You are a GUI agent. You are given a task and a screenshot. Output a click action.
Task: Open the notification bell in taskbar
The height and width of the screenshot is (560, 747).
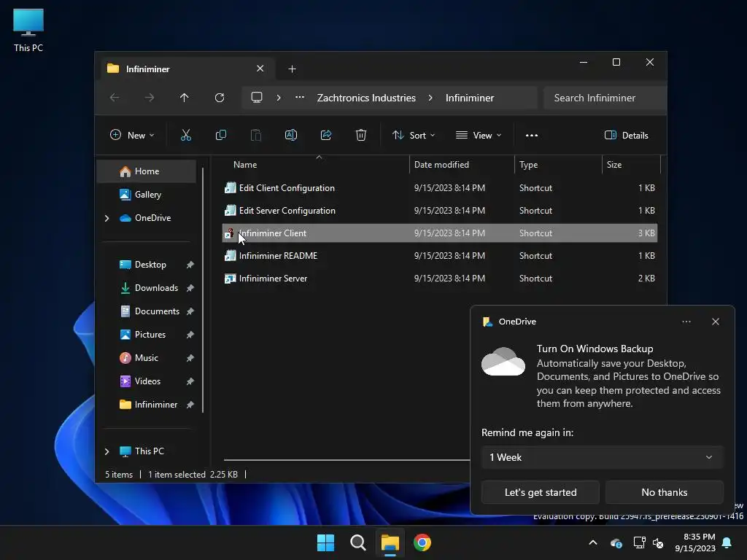click(x=727, y=542)
